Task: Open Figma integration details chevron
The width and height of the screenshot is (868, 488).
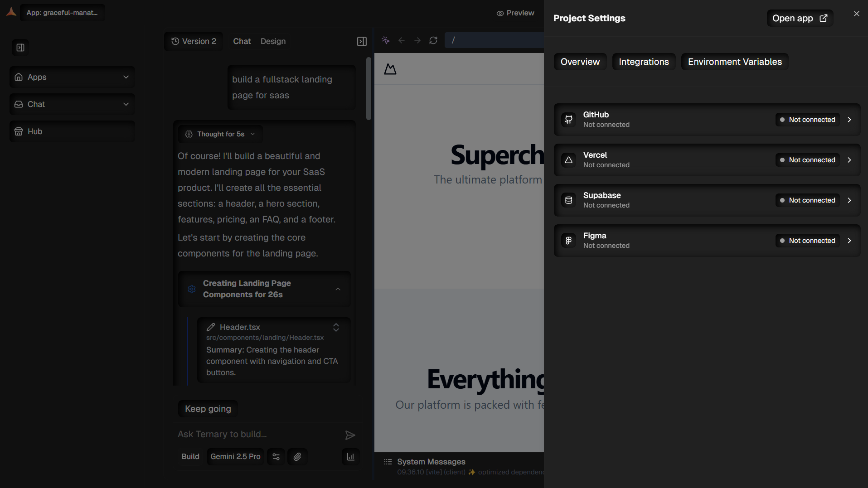Action: pyautogui.click(x=849, y=241)
